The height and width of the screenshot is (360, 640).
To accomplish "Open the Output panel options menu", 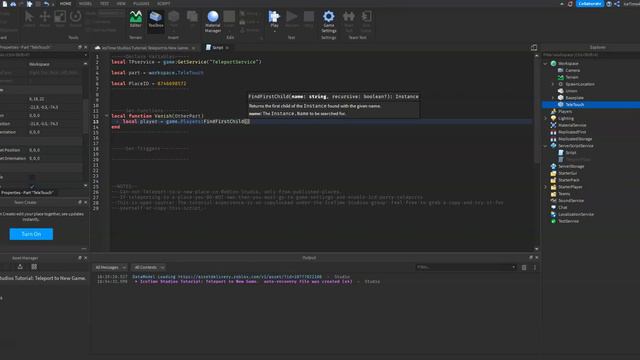I will (535, 267).
